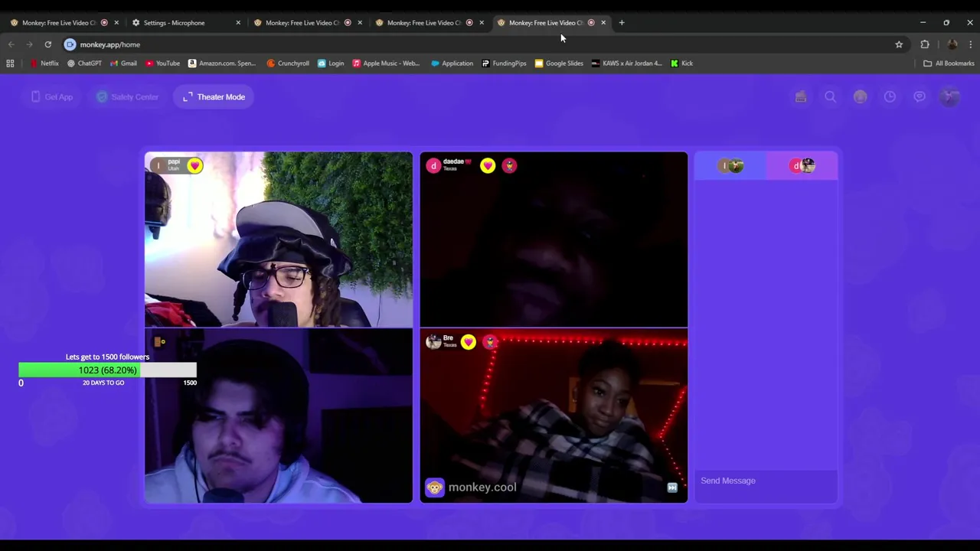
Task: Select the first chat tab with avatar
Action: tap(730, 166)
